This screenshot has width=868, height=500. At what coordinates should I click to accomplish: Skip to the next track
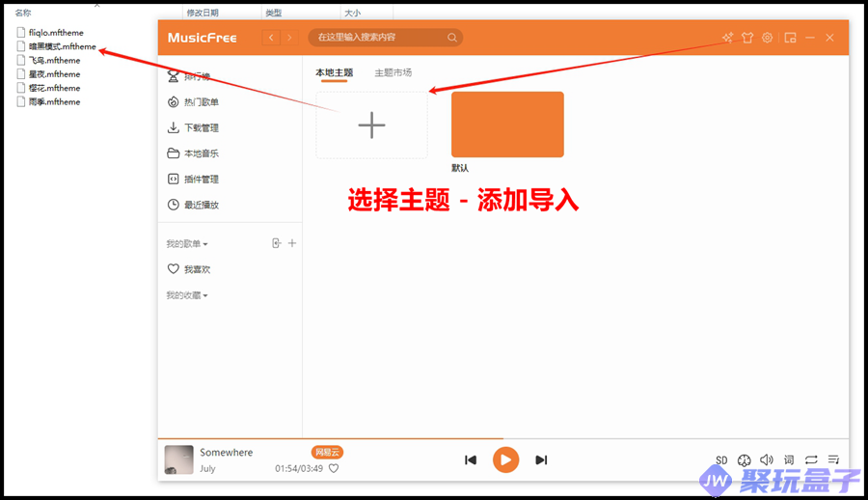click(541, 459)
